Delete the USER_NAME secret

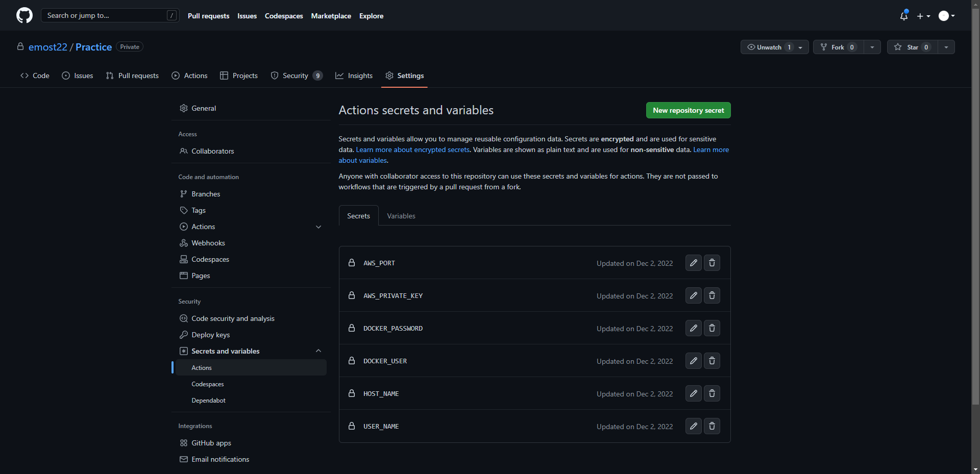(x=712, y=426)
